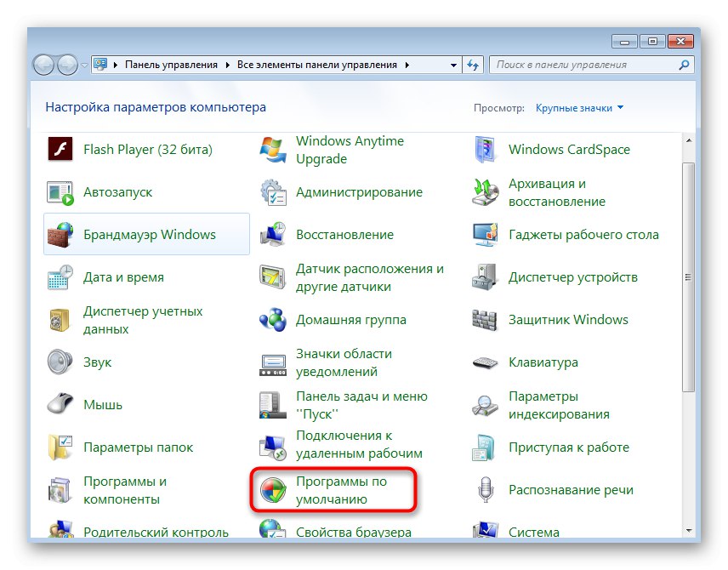Open the Приступая к работе text link
Image resolution: width=728 pixels, height=570 pixels.
click(x=569, y=447)
